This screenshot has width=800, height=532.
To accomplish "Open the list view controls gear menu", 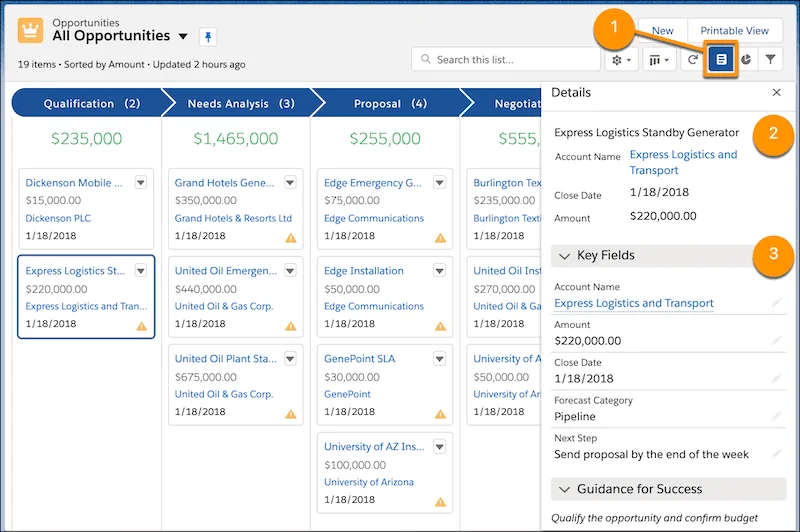I will click(x=621, y=60).
